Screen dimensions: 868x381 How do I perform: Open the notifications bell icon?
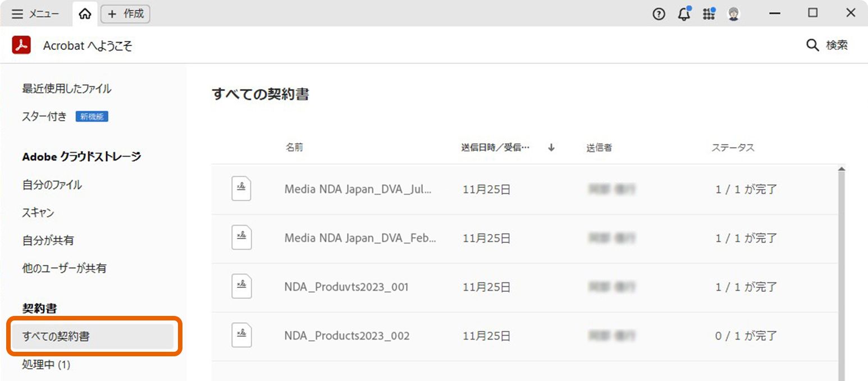pyautogui.click(x=684, y=14)
